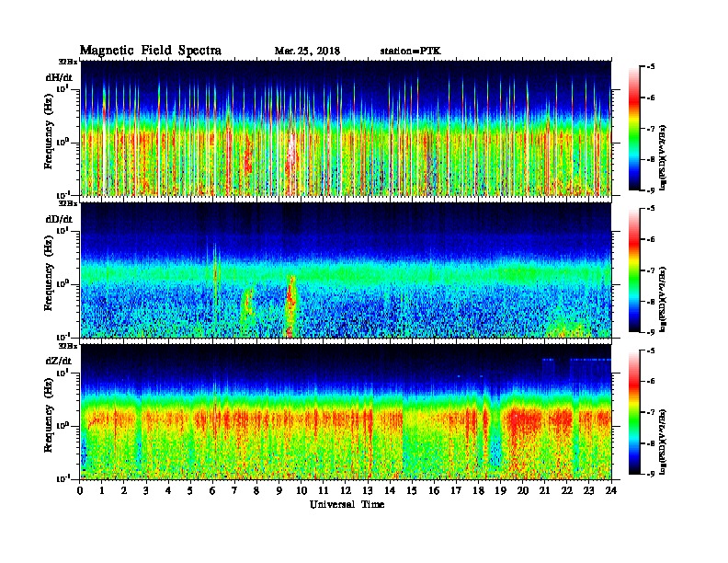
Task: Click the dZ/dt spectrogram plot
Action: [346, 411]
